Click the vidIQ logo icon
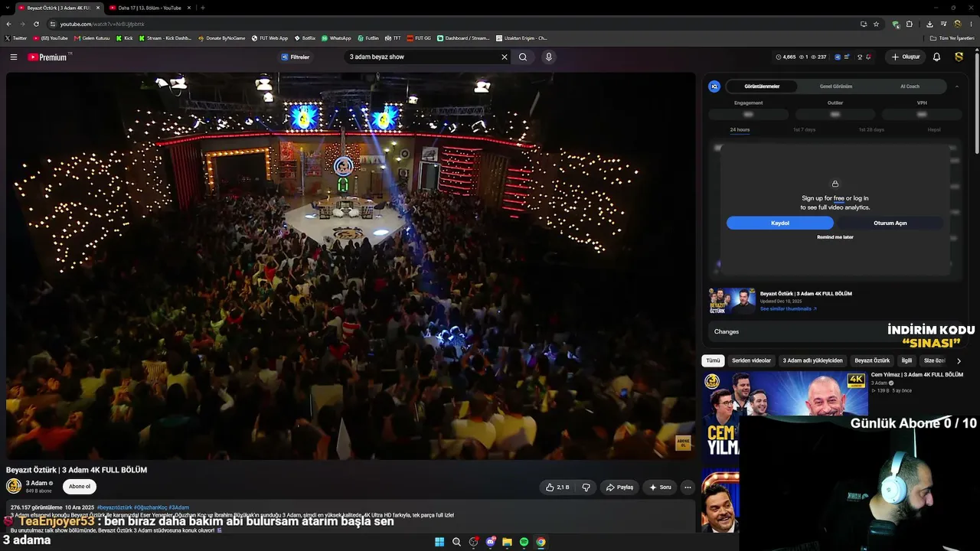The width and height of the screenshot is (980, 551). [x=714, y=86]
